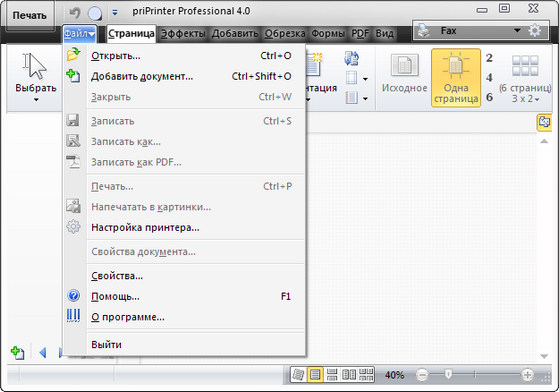Switch to the Эффекты tab
This screenshot has width=559, height=392.
tap(183, 33)
